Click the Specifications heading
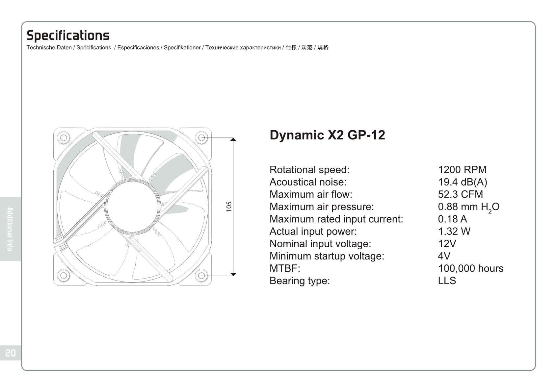 tap(68, 36)
